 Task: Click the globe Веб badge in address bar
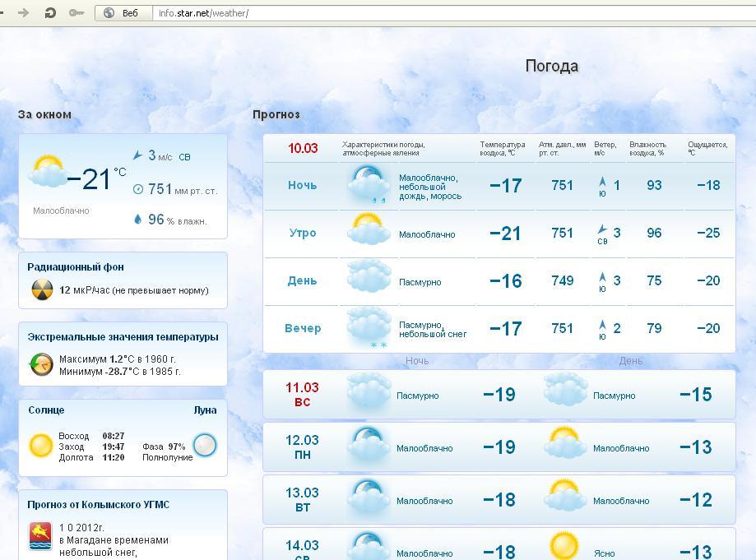pyautogui.click(x=122, y=13)
